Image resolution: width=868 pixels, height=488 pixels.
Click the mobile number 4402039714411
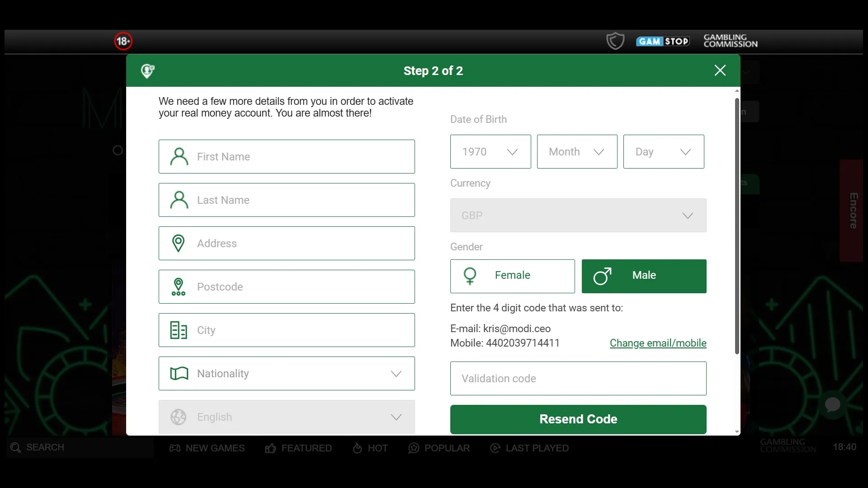point(523,343)
